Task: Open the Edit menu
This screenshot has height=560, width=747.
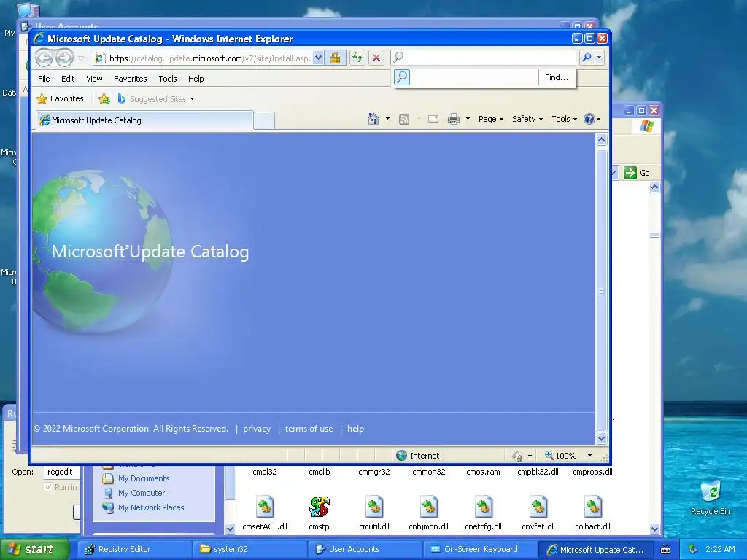Action: click(x=68, y=79)
